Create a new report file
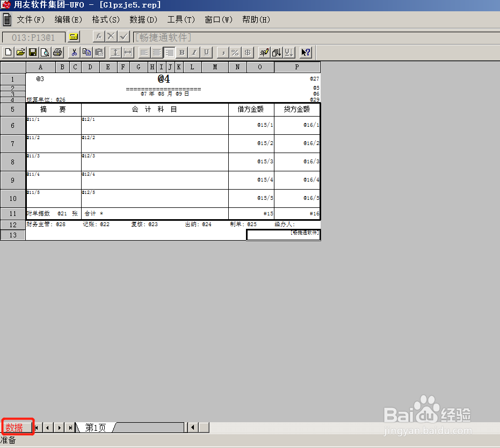Screen dimensions: 500x448 (8, 52)
